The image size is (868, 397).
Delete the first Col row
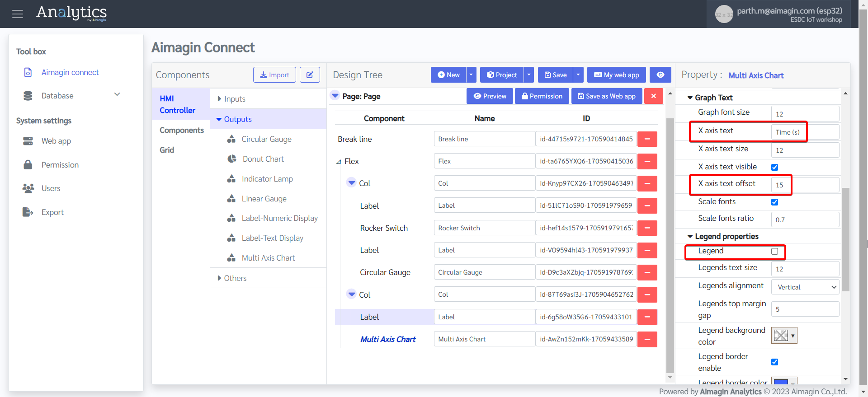pyautogui.click(x=647, y=183)
